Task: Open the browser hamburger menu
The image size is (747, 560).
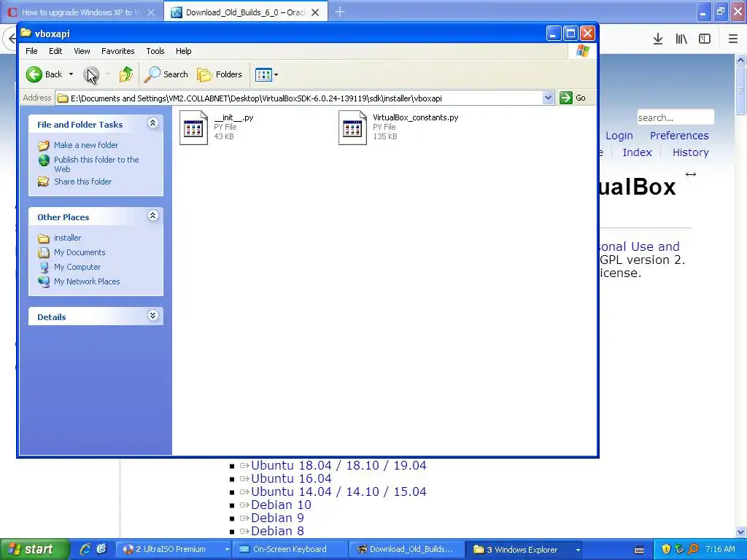Action: tap(733, 39)
